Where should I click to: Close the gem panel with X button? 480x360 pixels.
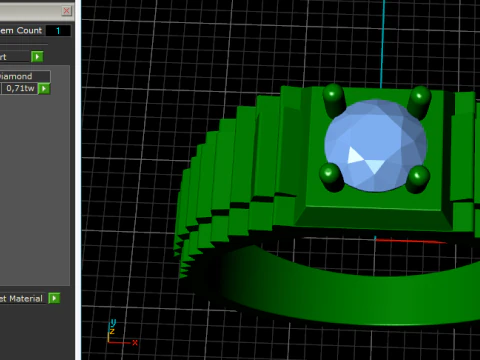(66, 11)
